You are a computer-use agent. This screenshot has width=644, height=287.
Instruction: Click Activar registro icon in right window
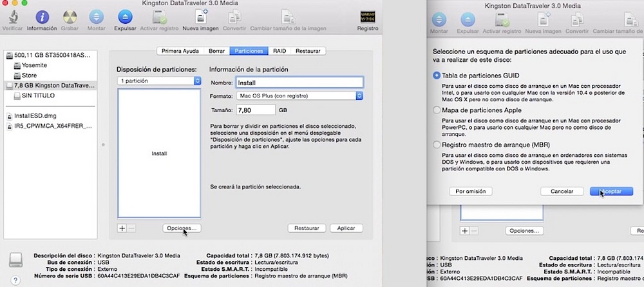[x=502, y=20]
